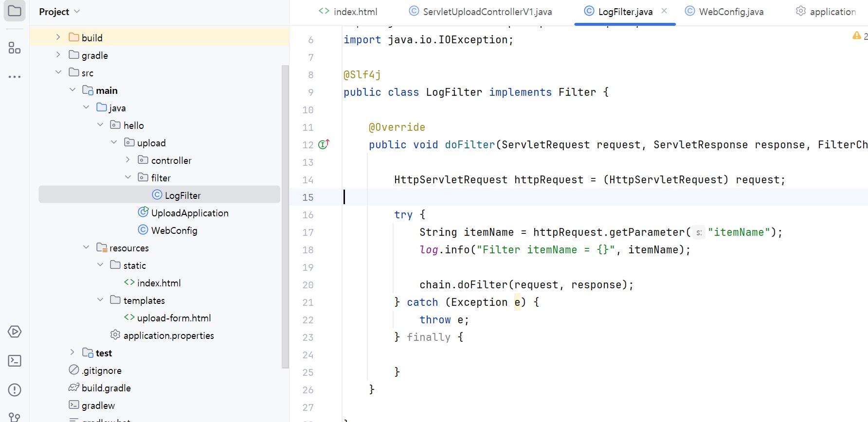Close the LogFilter.java tab

point(664,11)
